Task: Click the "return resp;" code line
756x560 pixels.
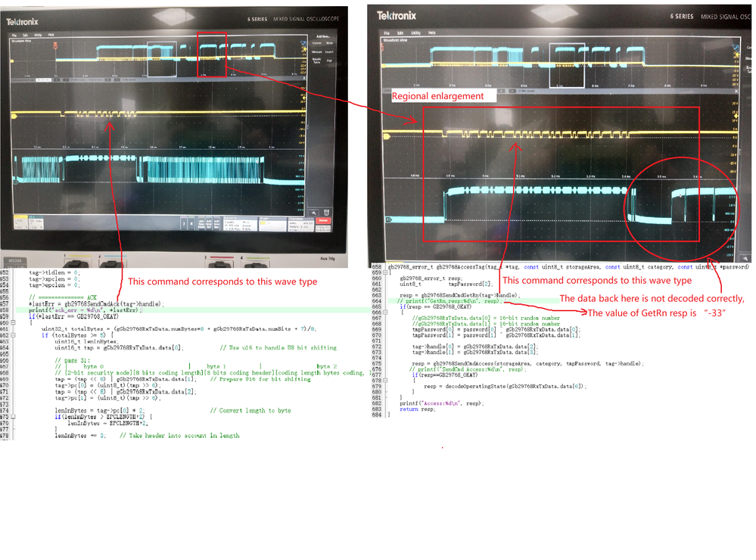Action: point(417,409)
